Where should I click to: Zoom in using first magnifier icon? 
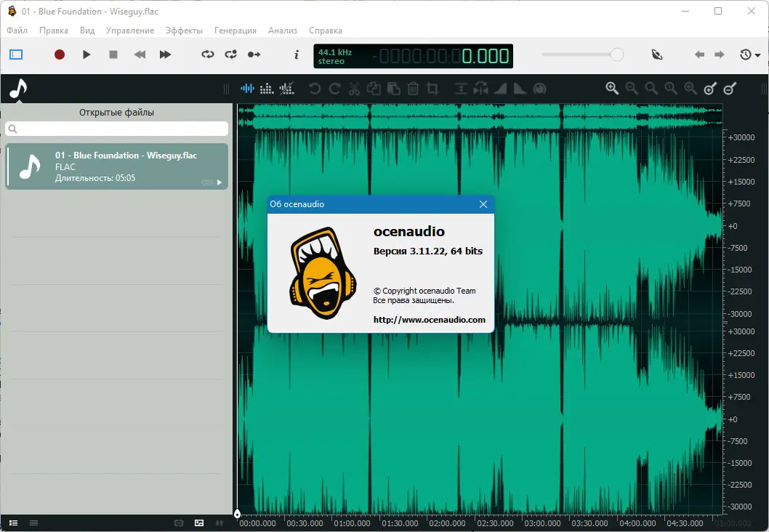pos(612,88)
